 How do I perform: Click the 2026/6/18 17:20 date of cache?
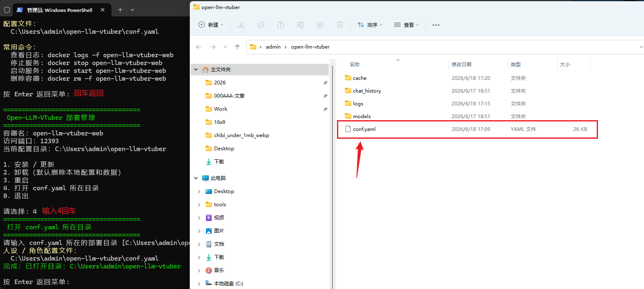471,78
